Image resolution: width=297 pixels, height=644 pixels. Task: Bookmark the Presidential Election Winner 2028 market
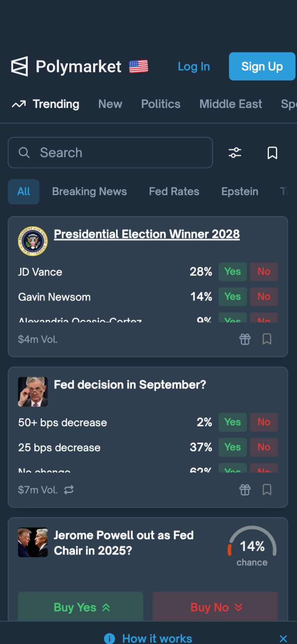pyautogui.click(x=267, y=339)
